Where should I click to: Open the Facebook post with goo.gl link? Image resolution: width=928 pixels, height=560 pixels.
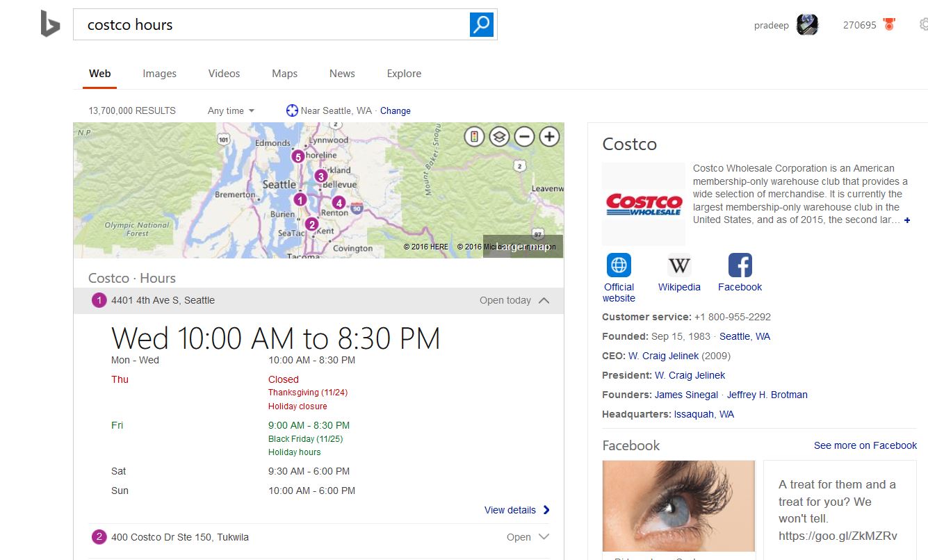tap(840, 510)
